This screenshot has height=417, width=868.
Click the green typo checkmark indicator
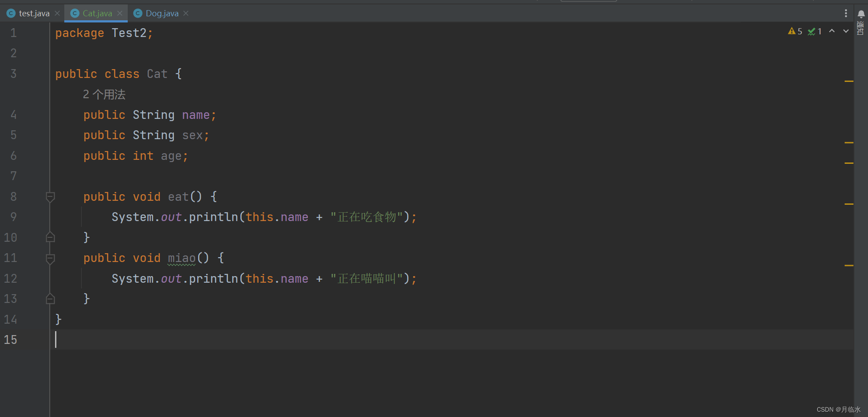pos(814,31)
